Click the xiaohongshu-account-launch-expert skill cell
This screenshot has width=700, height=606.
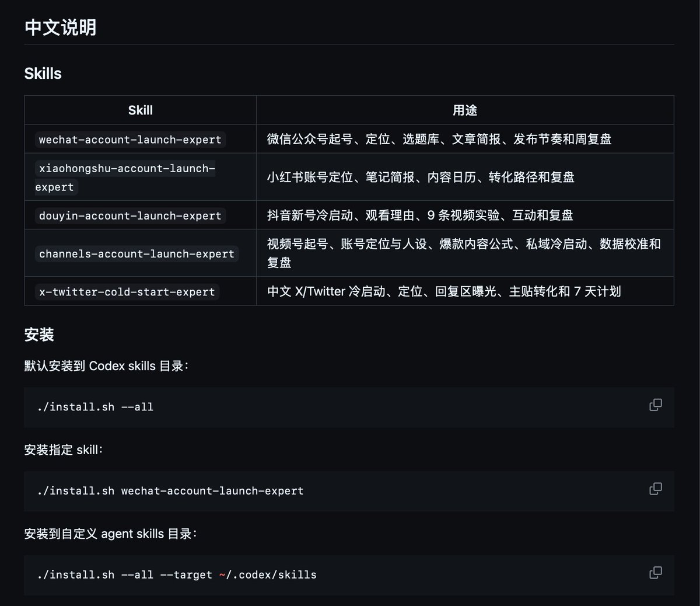click(140, 177)
